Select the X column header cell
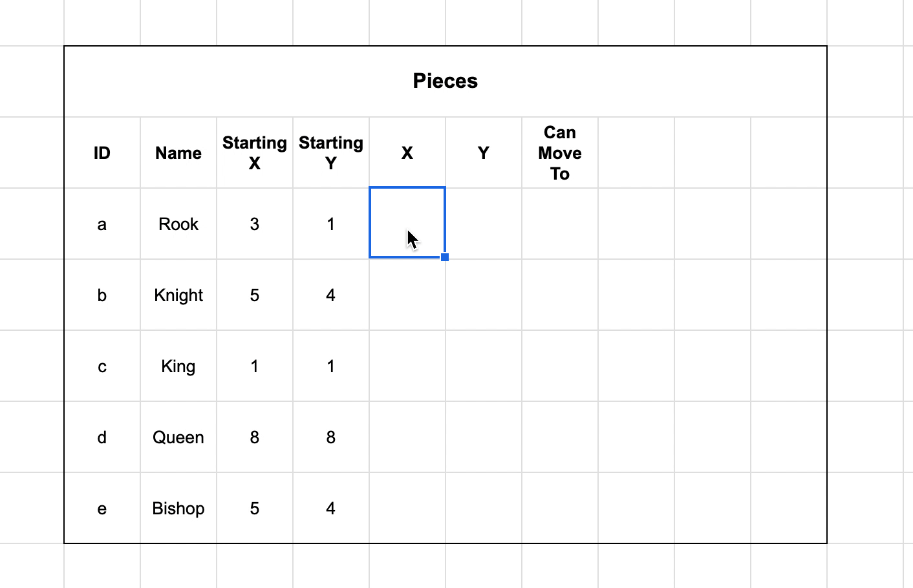 click(x=407, y=153)
